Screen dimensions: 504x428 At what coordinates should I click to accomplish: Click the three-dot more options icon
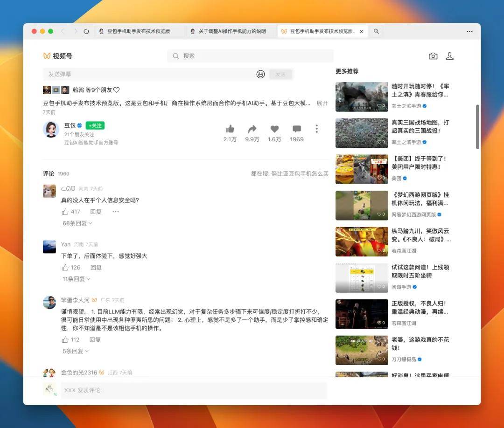tap(317, 130)
